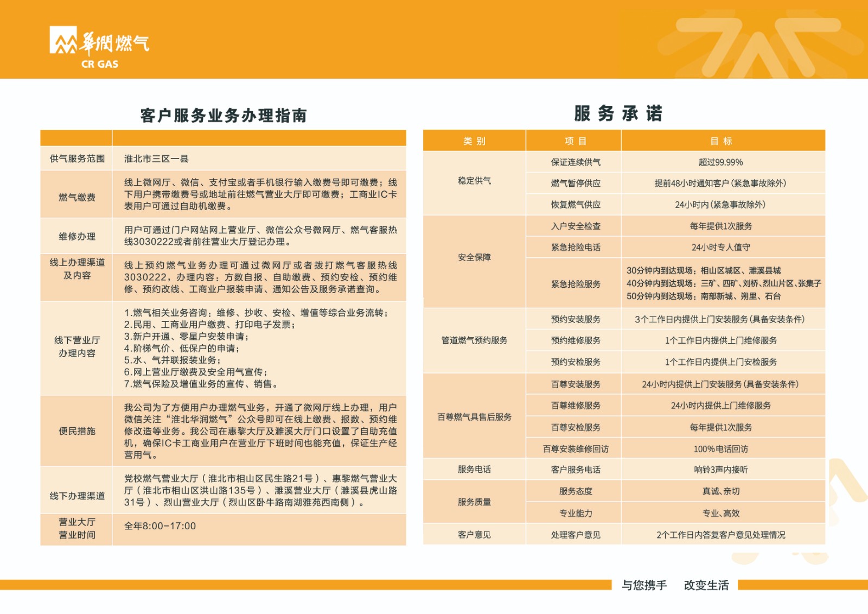
Task: Select the 目标 column header
Action: click(721, 141)
